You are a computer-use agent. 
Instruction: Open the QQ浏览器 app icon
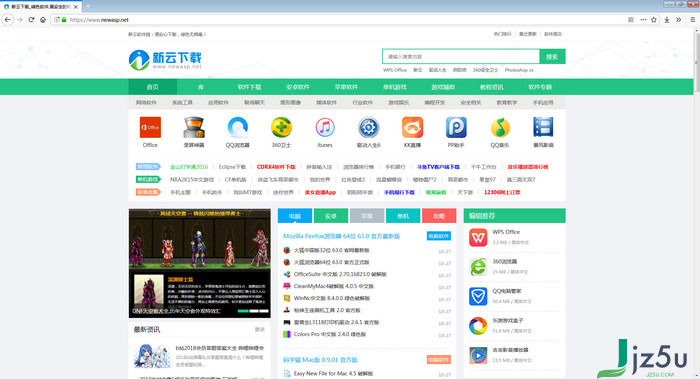(x=238, y=127)
